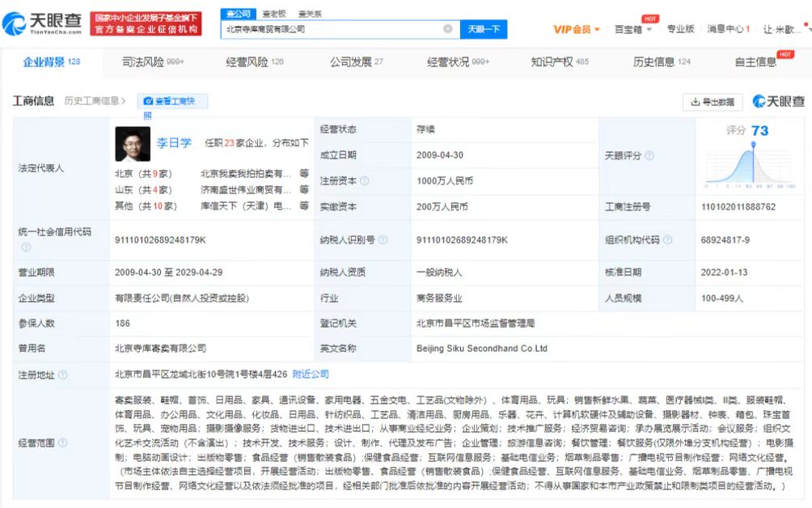Click the 参保人数 value 186
This screenshot has height=508, width=812.
point(123,323)
